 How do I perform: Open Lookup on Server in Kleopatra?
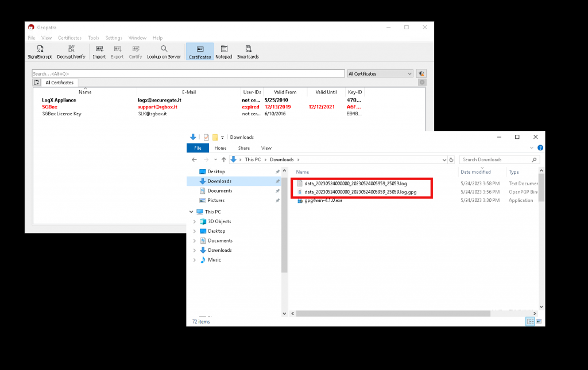pyautogui.click(x=164, y=52)
